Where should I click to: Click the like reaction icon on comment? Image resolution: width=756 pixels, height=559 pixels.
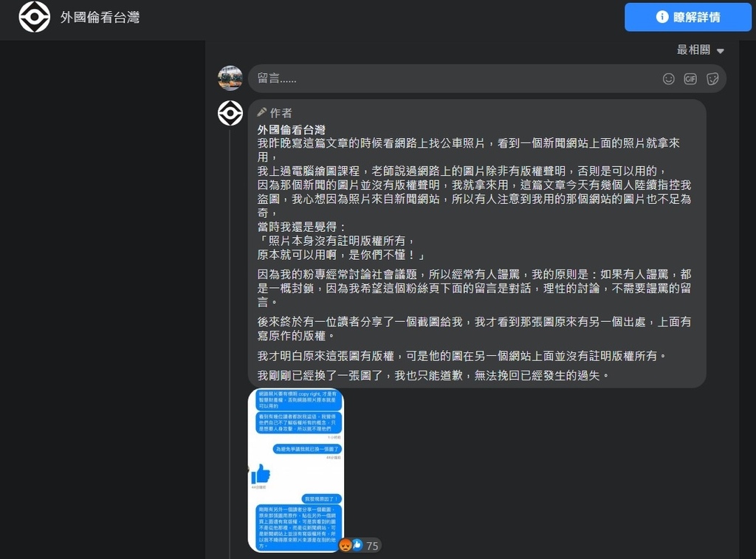[x=357, y=545]
